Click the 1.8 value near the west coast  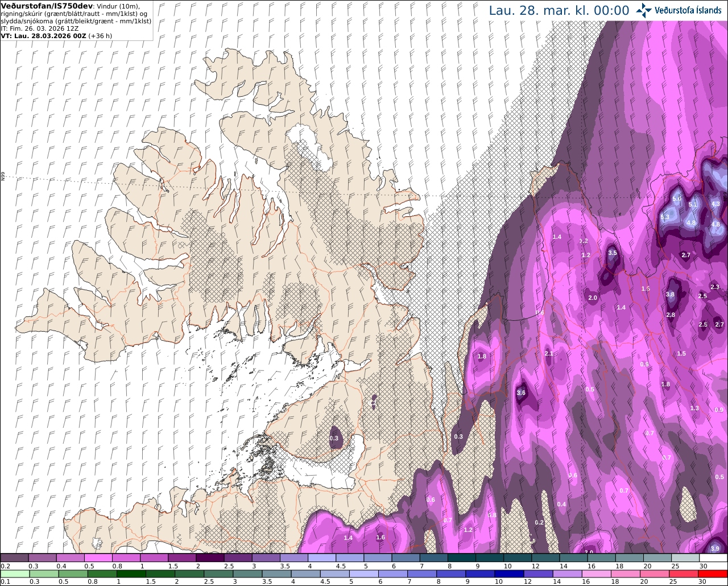[x=482, y=357]
